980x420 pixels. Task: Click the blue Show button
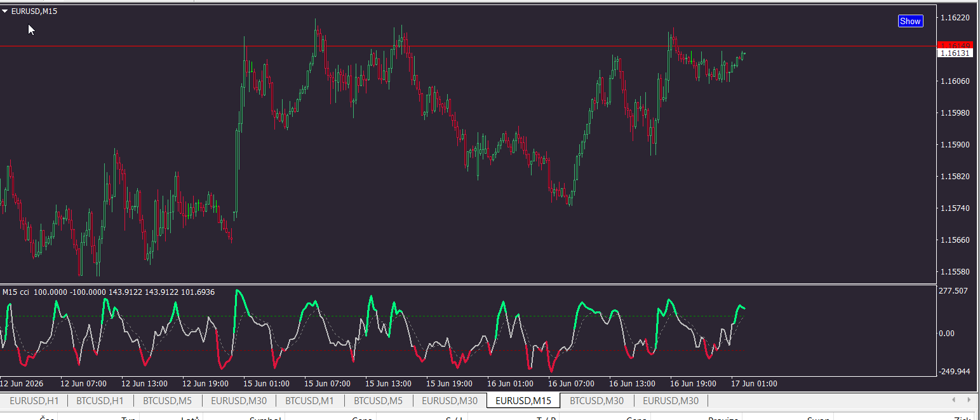click(x=910, y=21)
